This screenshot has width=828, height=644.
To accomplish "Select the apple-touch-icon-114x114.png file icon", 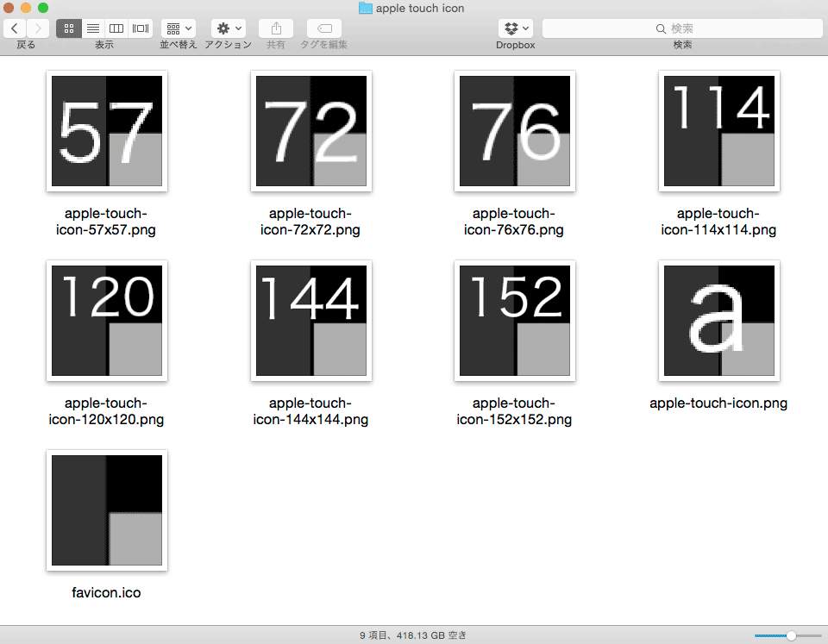I will coord(719,131).
